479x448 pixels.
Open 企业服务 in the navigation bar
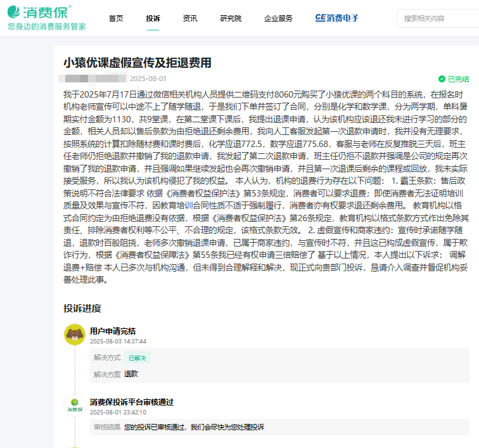tap(278, 18)
